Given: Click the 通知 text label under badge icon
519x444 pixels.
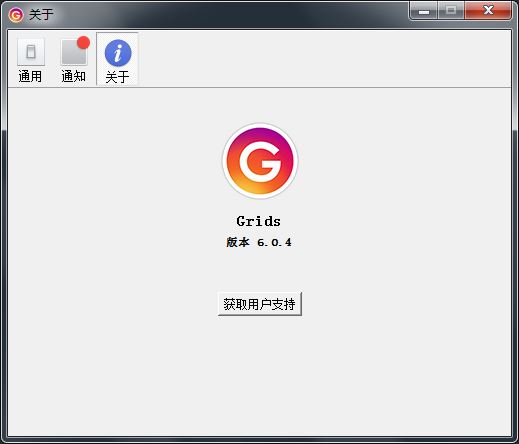Looking at the screenshot, I should tap(74, 76).
